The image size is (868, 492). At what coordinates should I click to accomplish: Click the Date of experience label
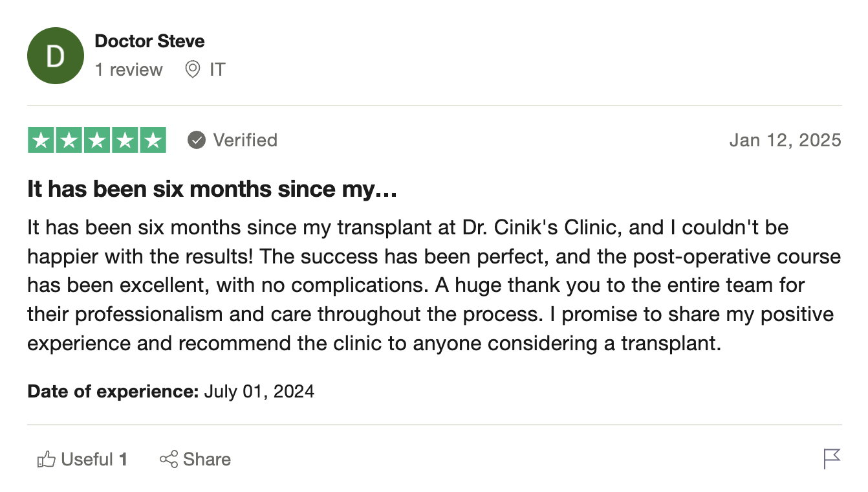(x=112, y=391)
